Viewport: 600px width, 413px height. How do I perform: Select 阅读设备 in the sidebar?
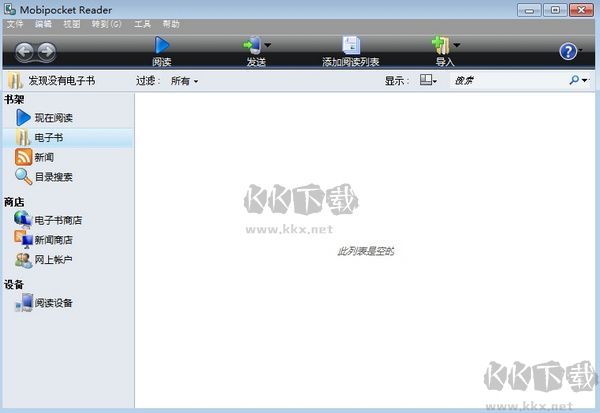[44, 303]
